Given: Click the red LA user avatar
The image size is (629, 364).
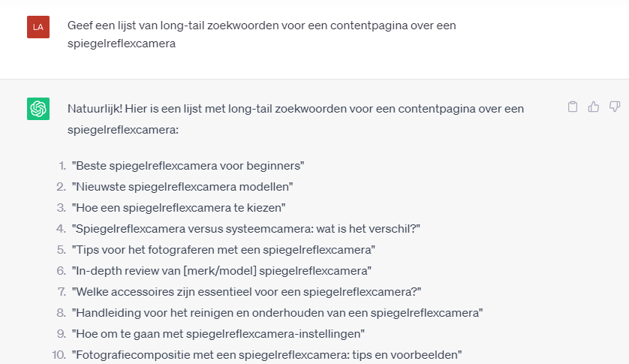Looking at the screenshot, I should [38, 27].
